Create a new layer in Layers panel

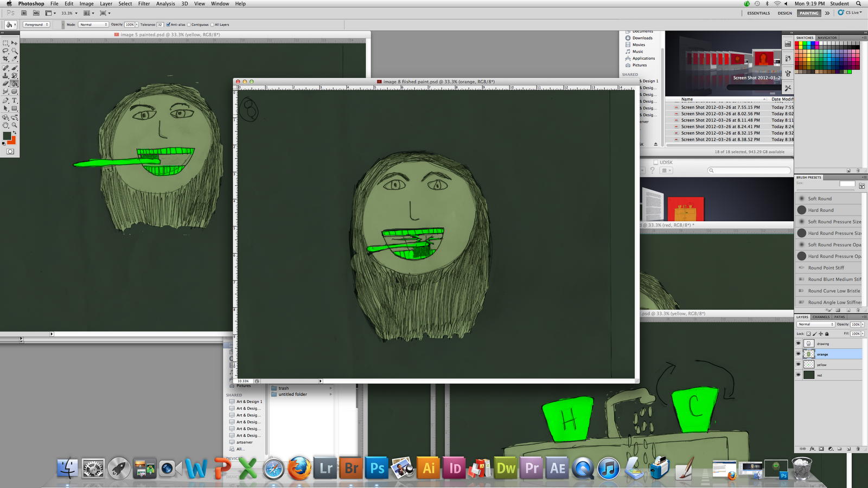pos(847,449)
